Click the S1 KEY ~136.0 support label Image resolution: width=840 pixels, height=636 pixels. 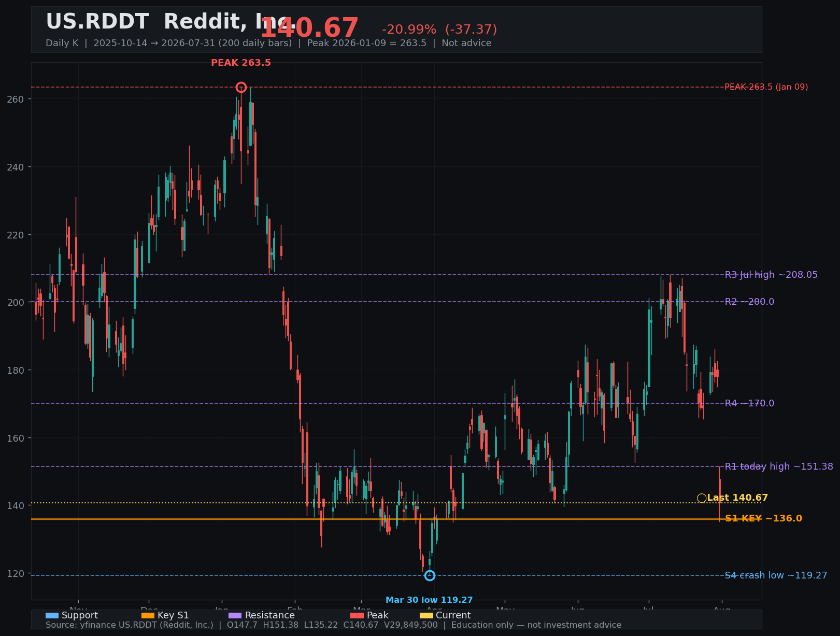click(763, 518)
